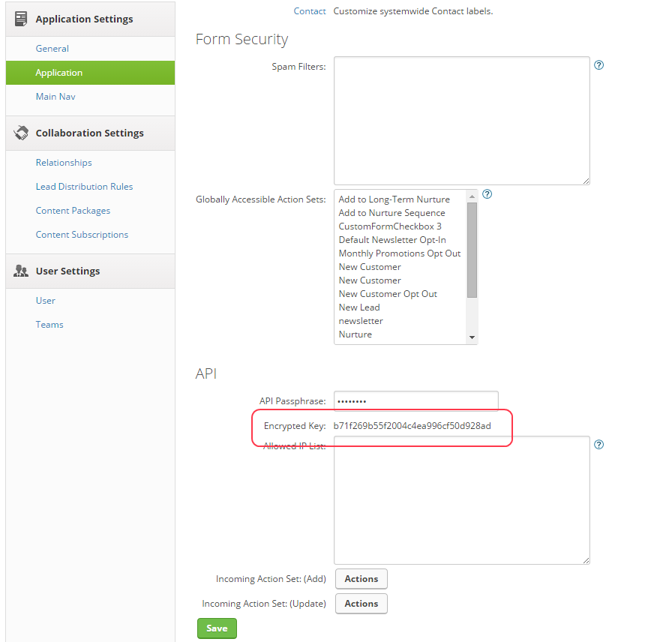Open help icon beside Spam Filters
672x642 pixels.
tap(598, 65)
